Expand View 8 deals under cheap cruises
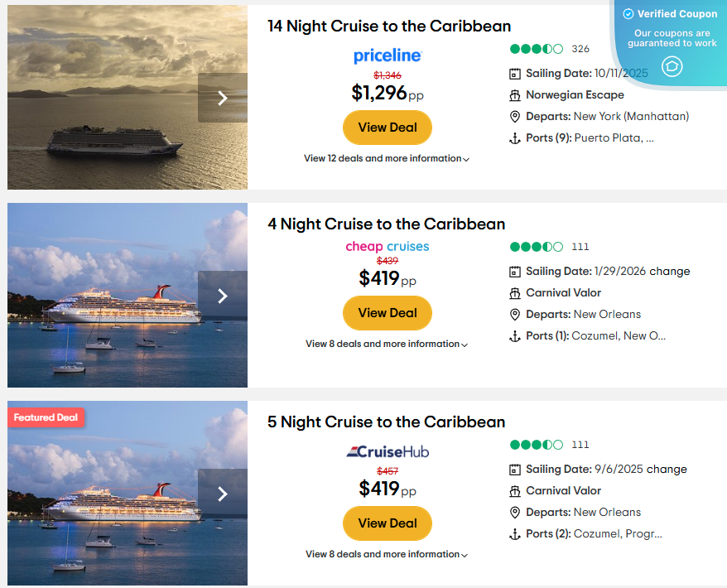This screenshot has height=588, width=727. (x=387, y=344)
